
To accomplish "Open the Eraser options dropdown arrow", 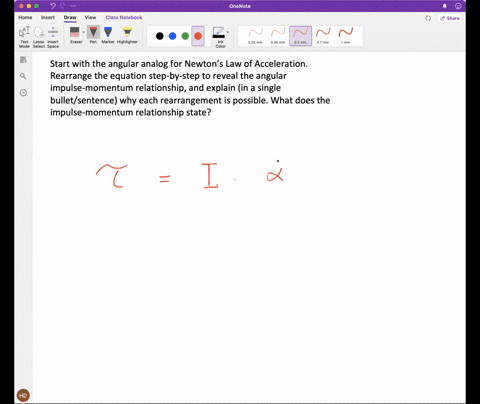I will pos(83,32).
